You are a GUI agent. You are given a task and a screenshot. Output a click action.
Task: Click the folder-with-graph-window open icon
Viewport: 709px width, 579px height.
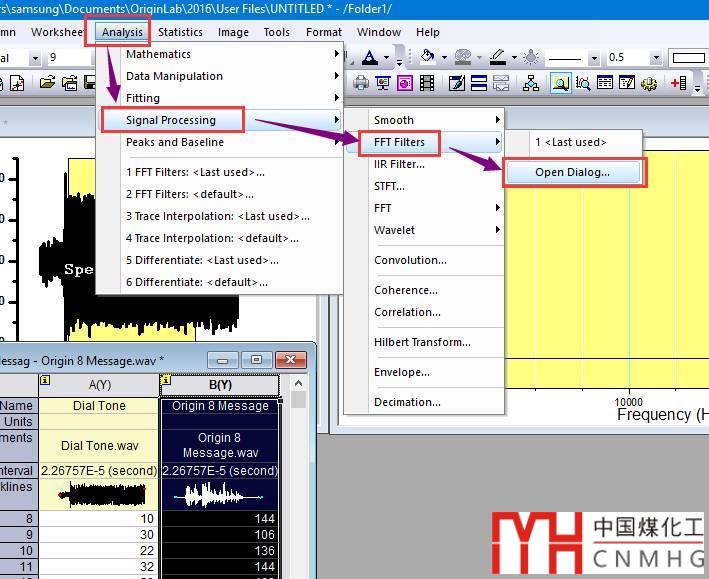[x=69, y=84]
